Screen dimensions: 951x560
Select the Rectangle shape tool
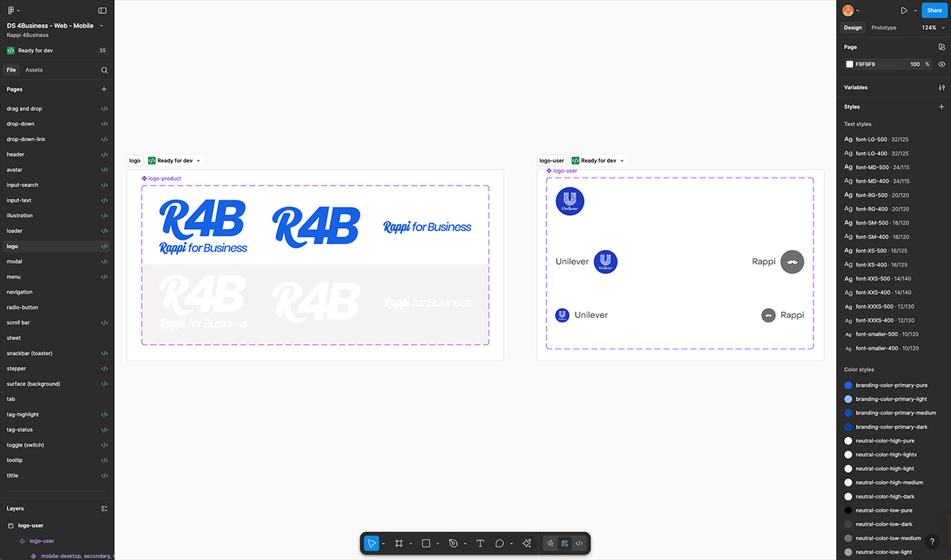pos(426,543)
